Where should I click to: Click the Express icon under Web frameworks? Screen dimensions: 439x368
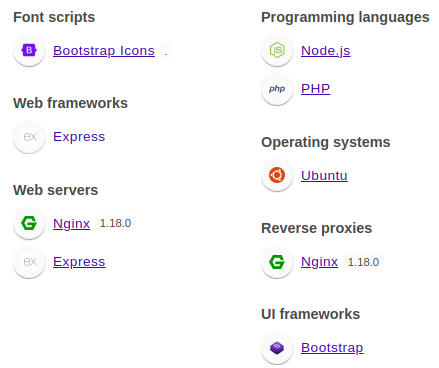click(29, 137)
